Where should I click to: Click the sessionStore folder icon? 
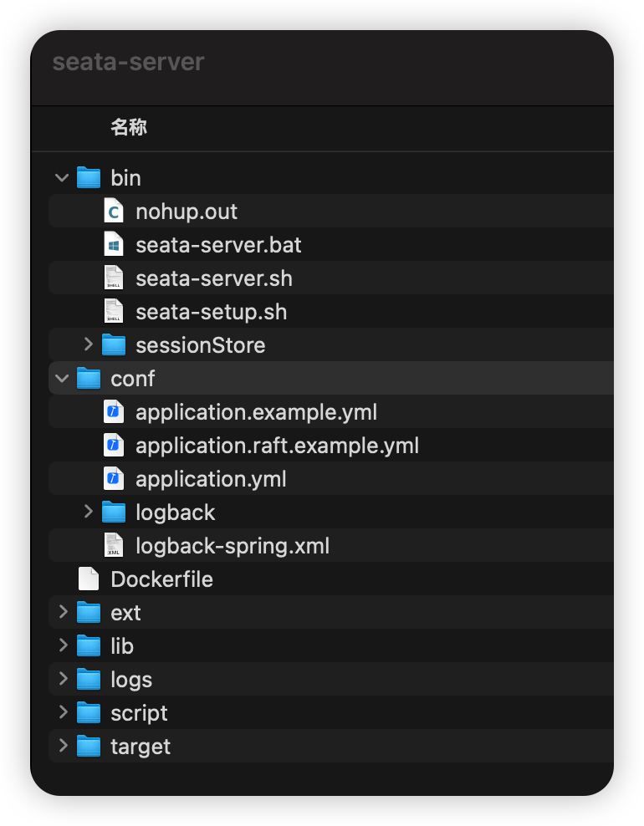click(113, 345)
